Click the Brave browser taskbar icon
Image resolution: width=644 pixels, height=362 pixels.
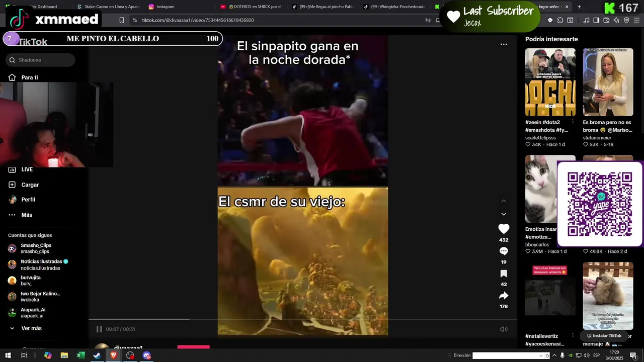click(x=114, y=355)
